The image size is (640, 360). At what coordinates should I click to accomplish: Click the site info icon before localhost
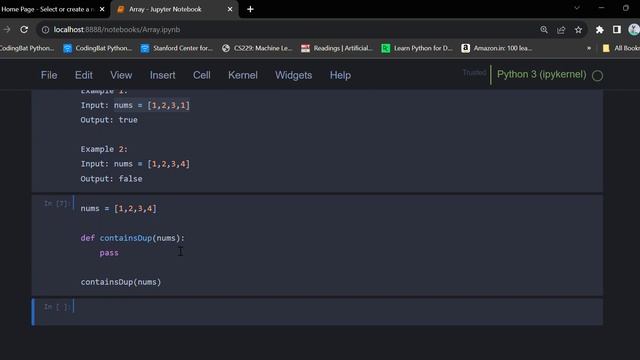[x=45, y=30]
